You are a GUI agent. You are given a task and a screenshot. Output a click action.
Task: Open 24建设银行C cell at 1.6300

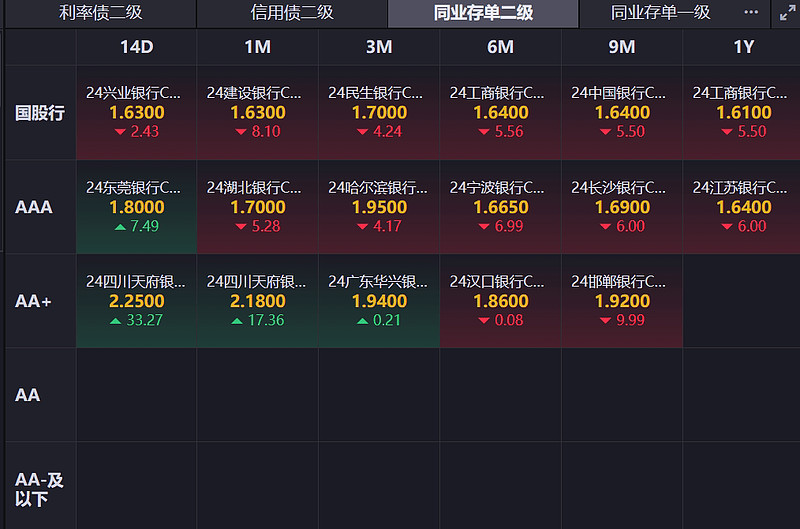tap(258, 113)
